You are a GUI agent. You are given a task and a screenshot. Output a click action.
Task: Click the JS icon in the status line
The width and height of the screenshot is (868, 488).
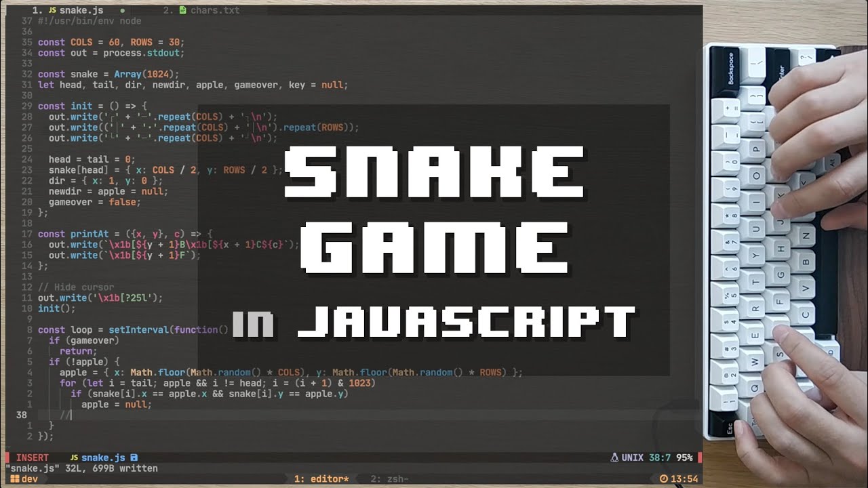(74, 457)
